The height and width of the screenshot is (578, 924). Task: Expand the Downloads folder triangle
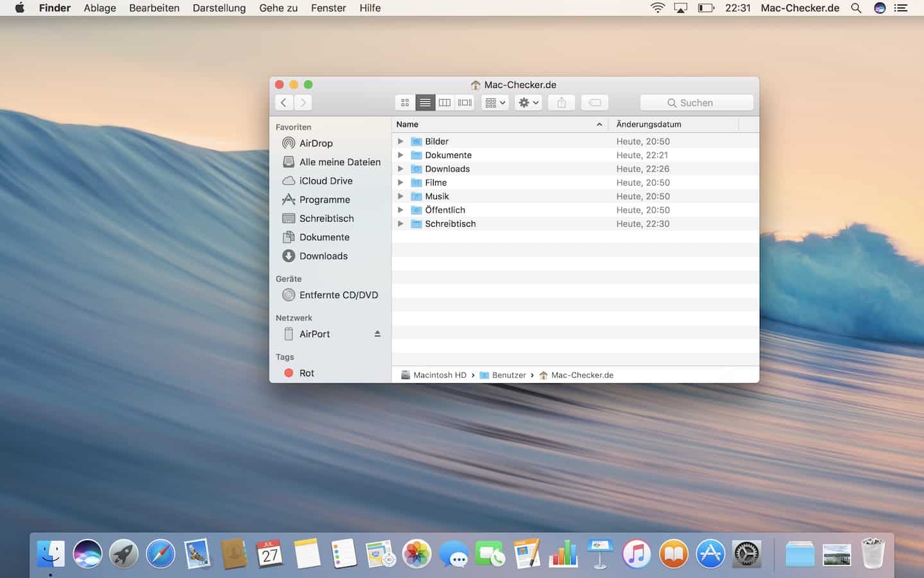click(400, 169)
